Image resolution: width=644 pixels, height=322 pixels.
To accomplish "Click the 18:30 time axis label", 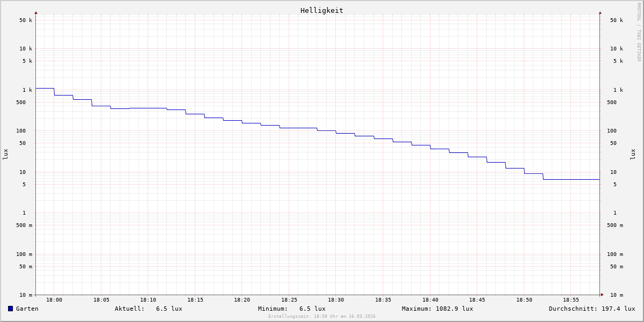I will (x=336, y=300).
